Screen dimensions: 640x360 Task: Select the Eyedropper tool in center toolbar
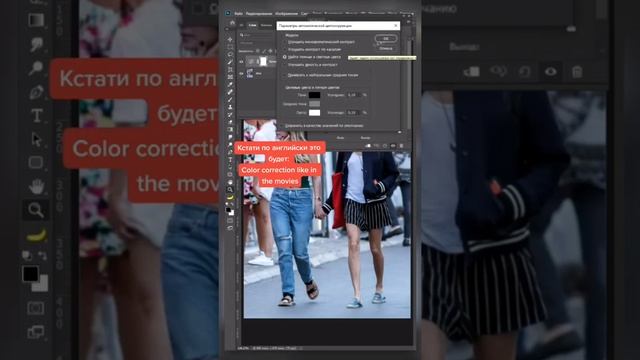[x=230, y=84]
